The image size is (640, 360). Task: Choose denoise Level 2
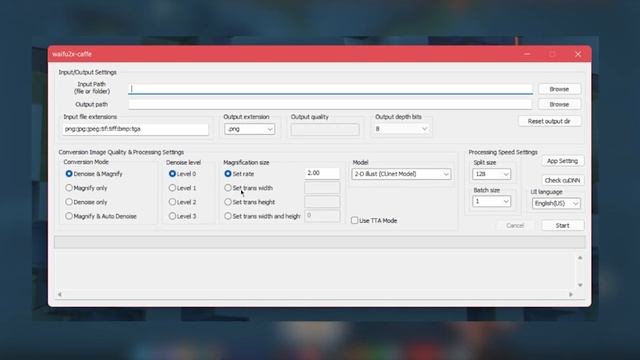click(182, 202)
